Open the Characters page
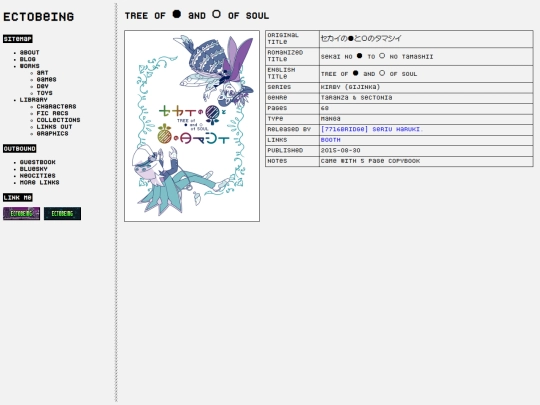The width and height of the screenshot is (540, 405). (56, 106)
